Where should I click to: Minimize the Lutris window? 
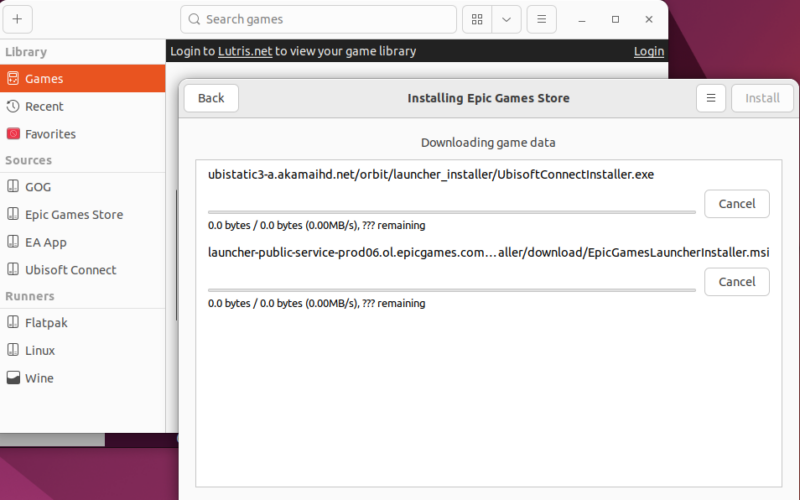click(x=582, y=19)
